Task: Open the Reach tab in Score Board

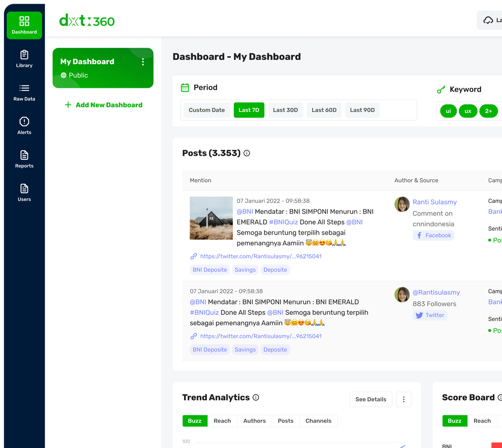Action: [x=482, y=421]
